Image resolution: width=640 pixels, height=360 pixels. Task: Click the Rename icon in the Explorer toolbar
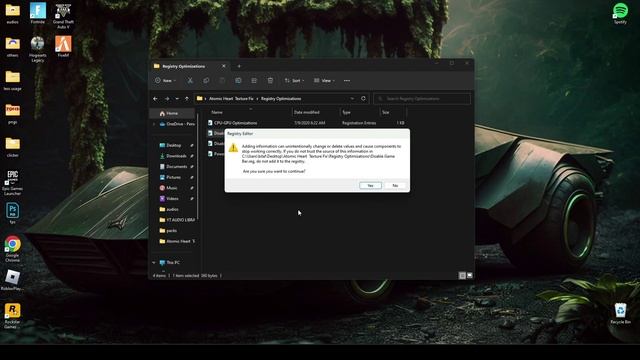click(238, 80)
